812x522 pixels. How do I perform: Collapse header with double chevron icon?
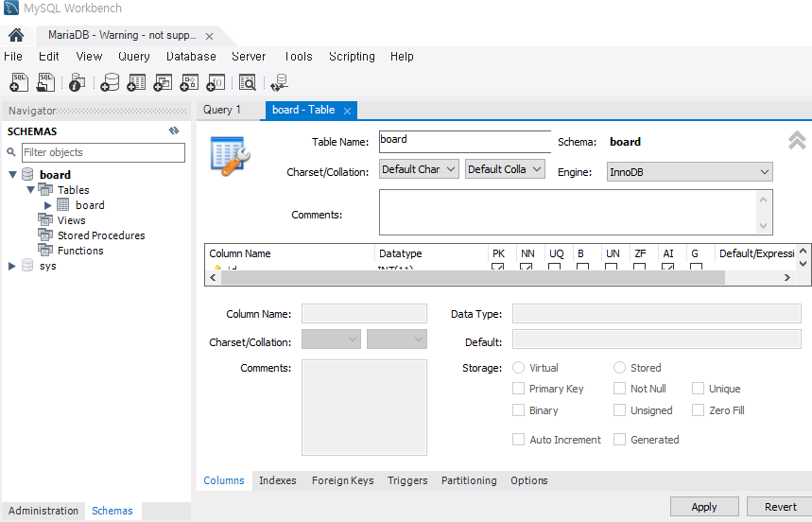pyautogui.click(x=797, y=140)
